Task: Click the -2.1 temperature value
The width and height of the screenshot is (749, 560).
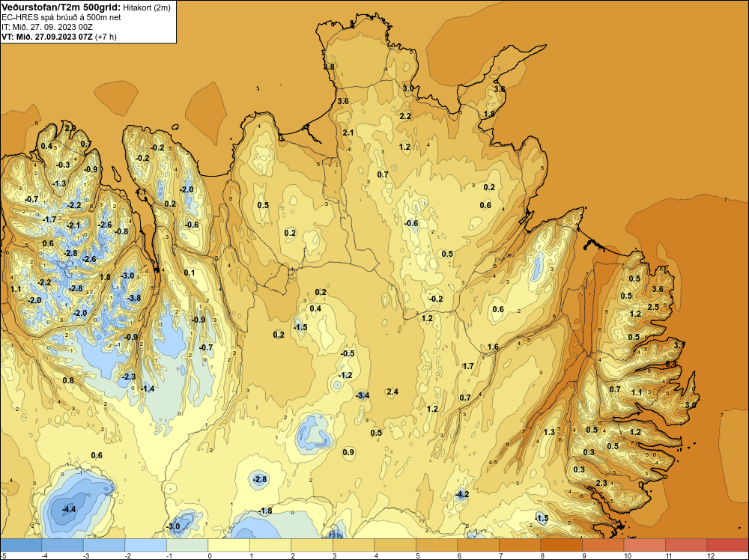Action: click(x=73, y=225)
